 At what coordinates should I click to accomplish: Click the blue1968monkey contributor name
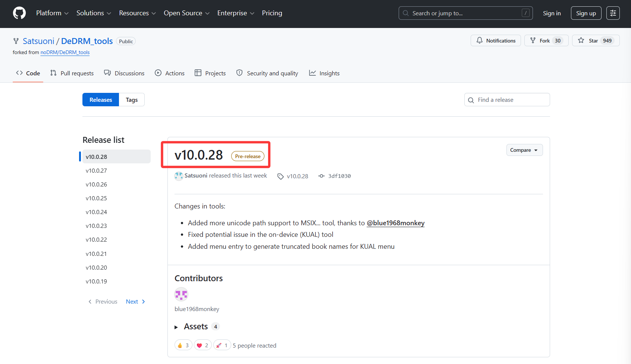pyautogui.click(x=197, y=309)
